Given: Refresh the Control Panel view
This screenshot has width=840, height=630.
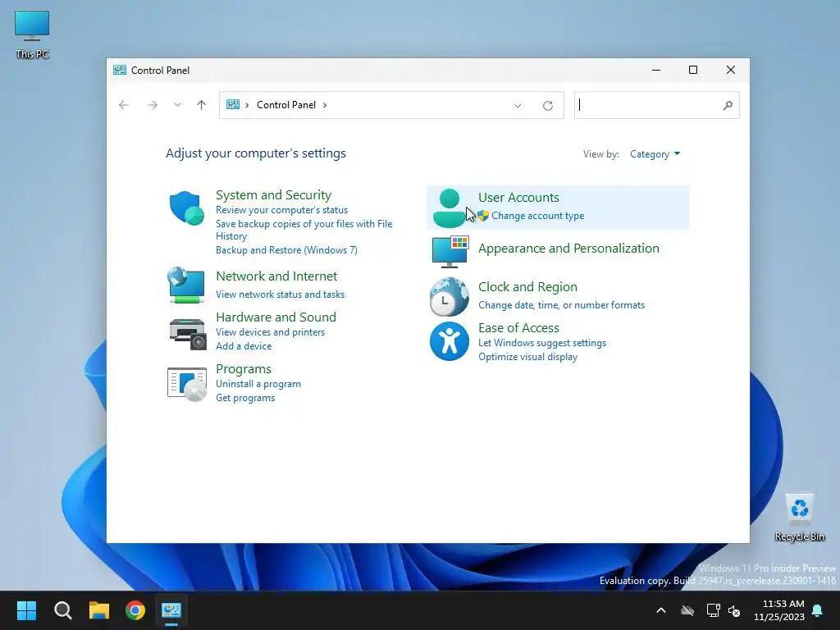Looking at the screenshot, I should pyautogui.click(x=547, y=106).
